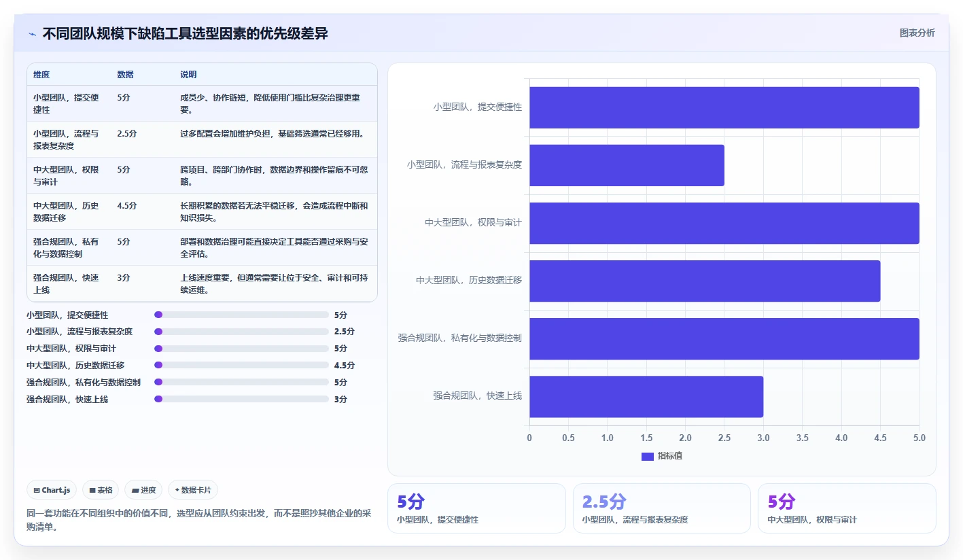
Task: Click progress label 强合规团队，快速上线
Action: tap(67, 400)
